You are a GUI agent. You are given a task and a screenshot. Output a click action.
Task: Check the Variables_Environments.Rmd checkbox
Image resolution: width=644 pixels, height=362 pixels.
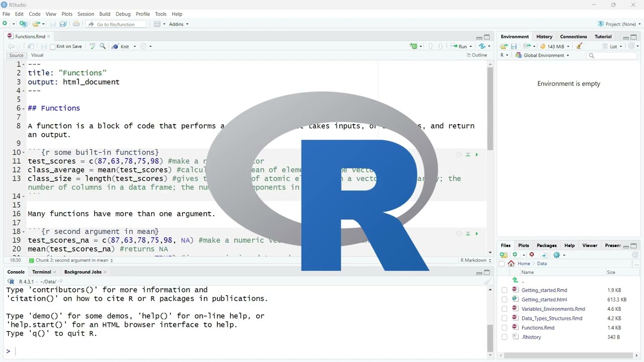click(x=504, y=309)
